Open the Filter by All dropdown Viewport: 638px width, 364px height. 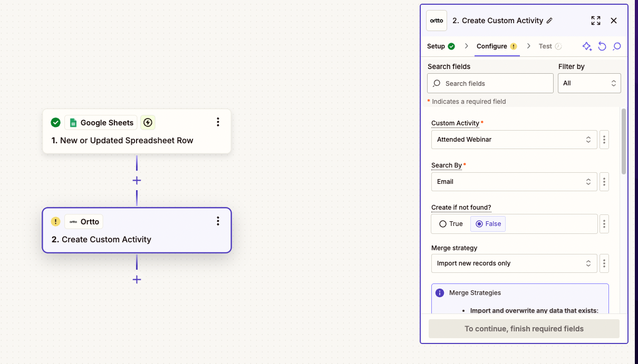(589, 83)
